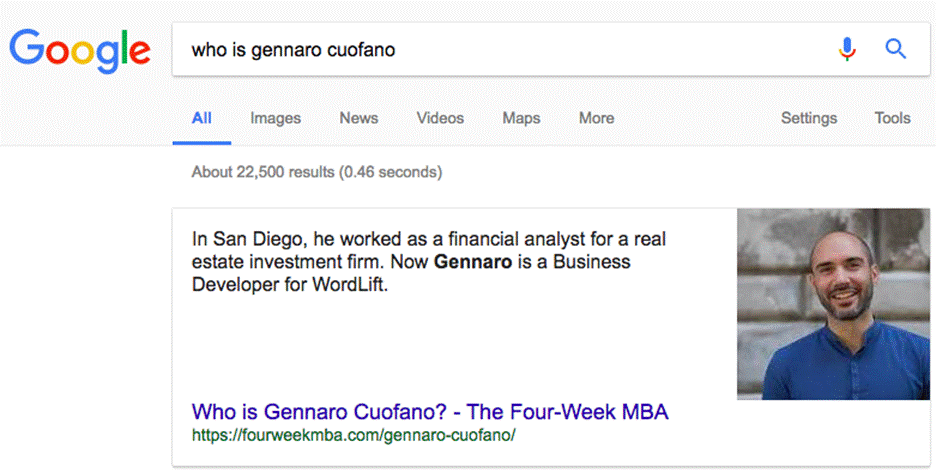
Task: Click the Google logo
Action: pos(80,48)
